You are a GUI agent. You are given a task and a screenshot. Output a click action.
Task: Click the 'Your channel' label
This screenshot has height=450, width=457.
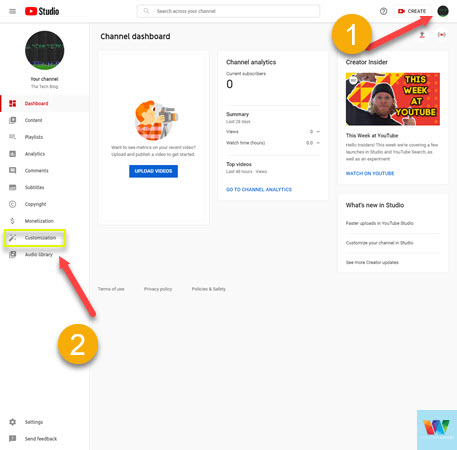click(44, 79)
